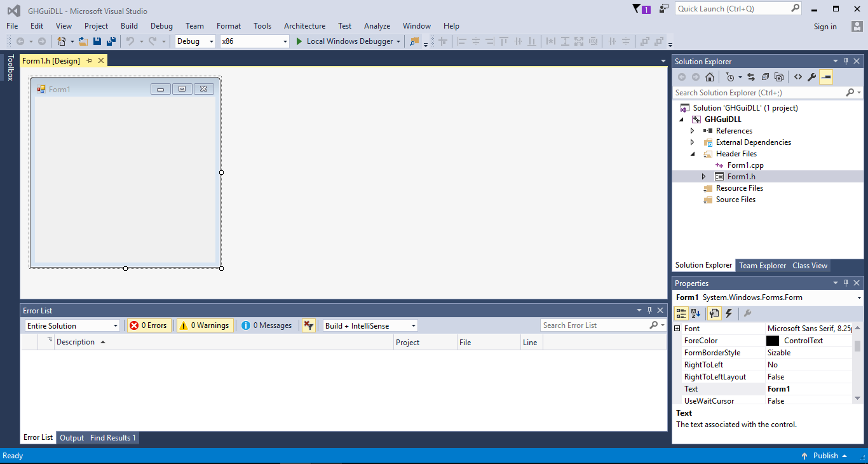
Task: Click the feedback icon beside Quick Launch
Action: tap(664, 8)
